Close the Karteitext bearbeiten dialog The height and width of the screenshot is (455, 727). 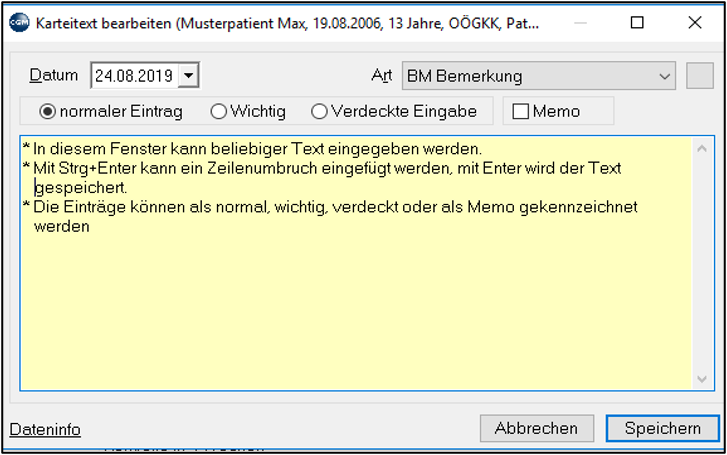point(695,22)
